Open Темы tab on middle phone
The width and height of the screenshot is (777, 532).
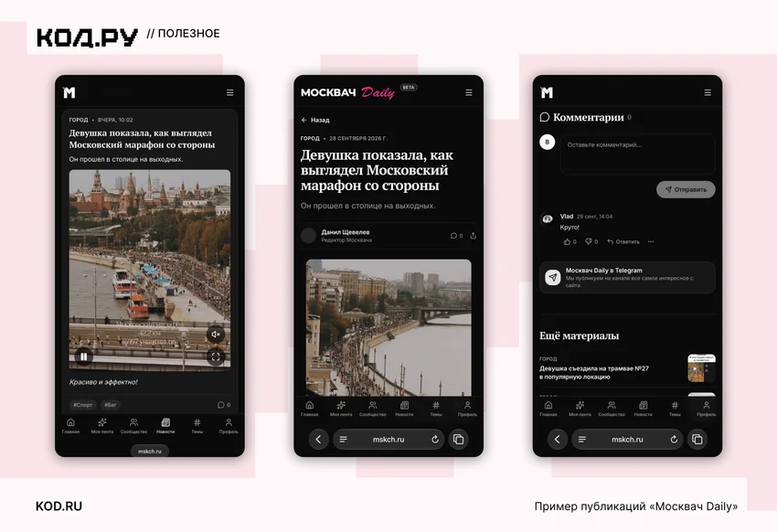pos(436,409)
